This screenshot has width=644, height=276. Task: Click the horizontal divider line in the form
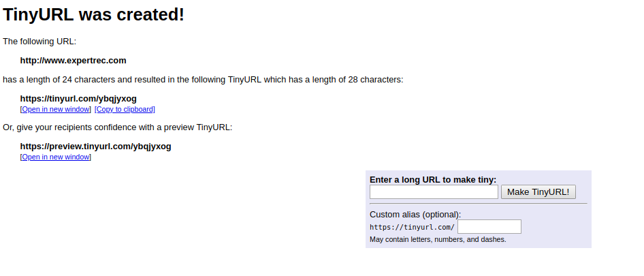click(478, 203)
